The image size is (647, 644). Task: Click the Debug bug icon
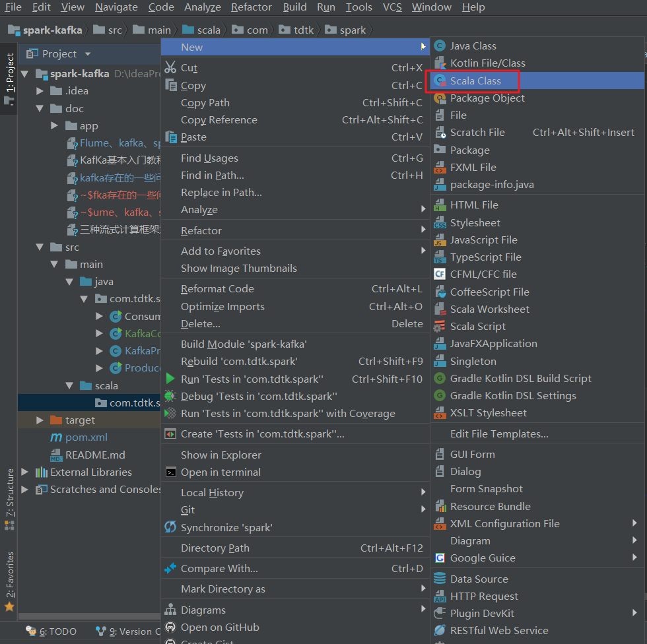click(170, 396)
